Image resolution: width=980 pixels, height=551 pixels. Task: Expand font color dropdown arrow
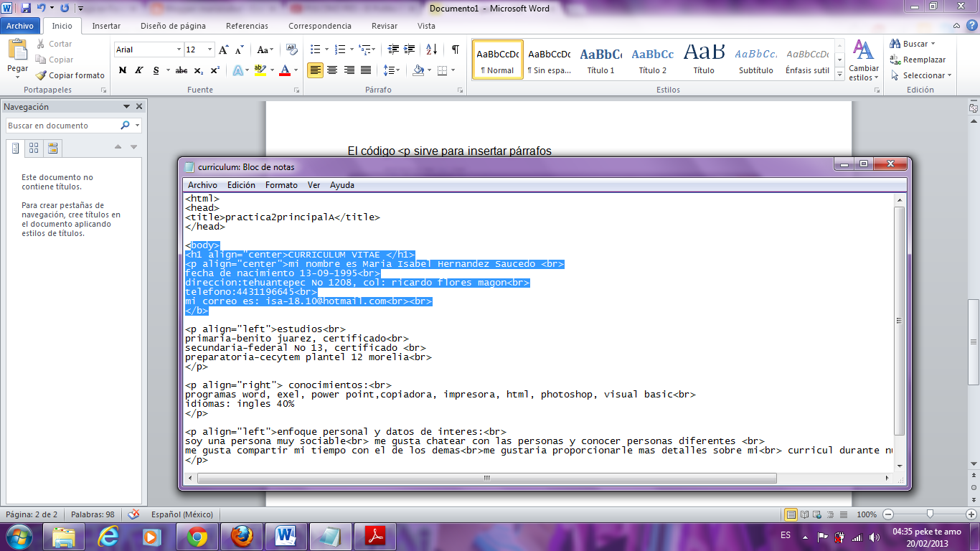pyautogui.click(x=296, y=70)
